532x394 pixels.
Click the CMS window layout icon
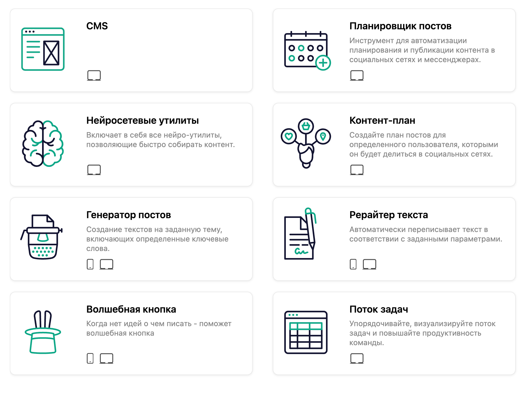coord(43,49)
